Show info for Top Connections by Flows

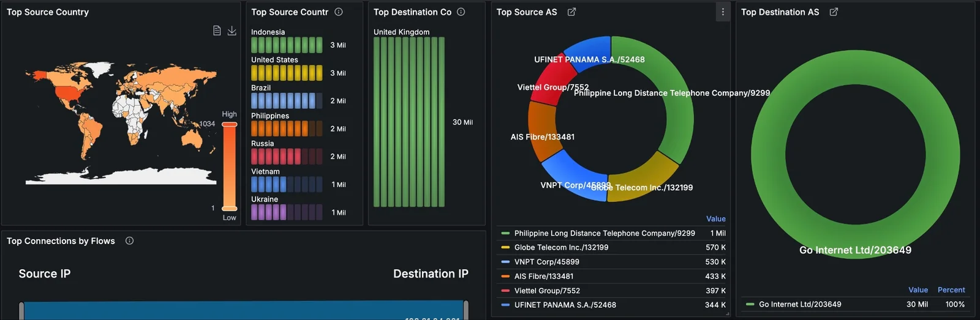click(129, 240)
